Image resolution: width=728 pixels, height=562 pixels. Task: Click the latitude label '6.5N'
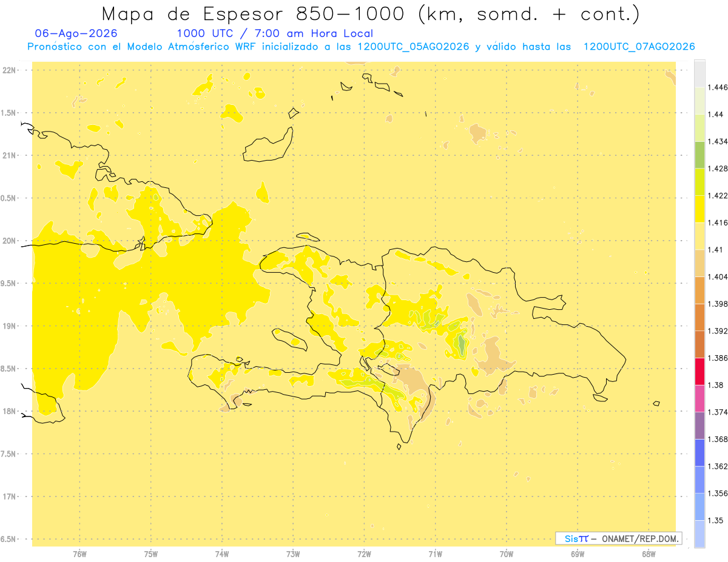8,539
